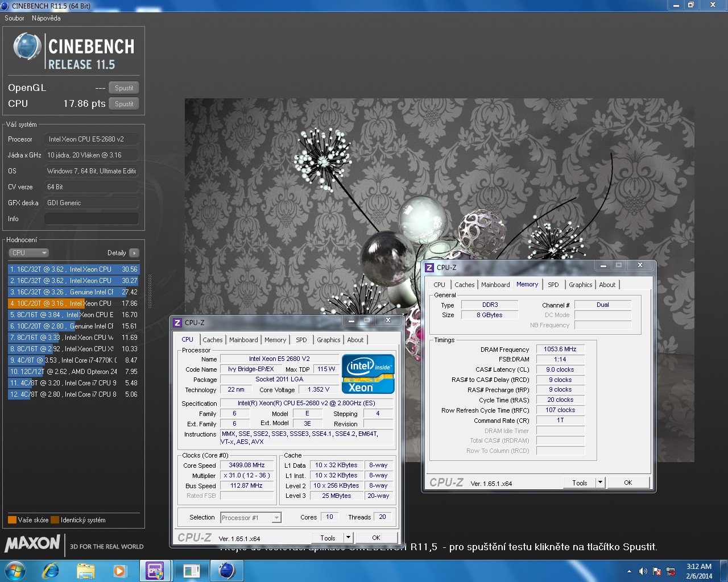This screenshot has width=728, height=582.
Task: Open Windows Explorer from the taskbar
Action: click(85, 571)
